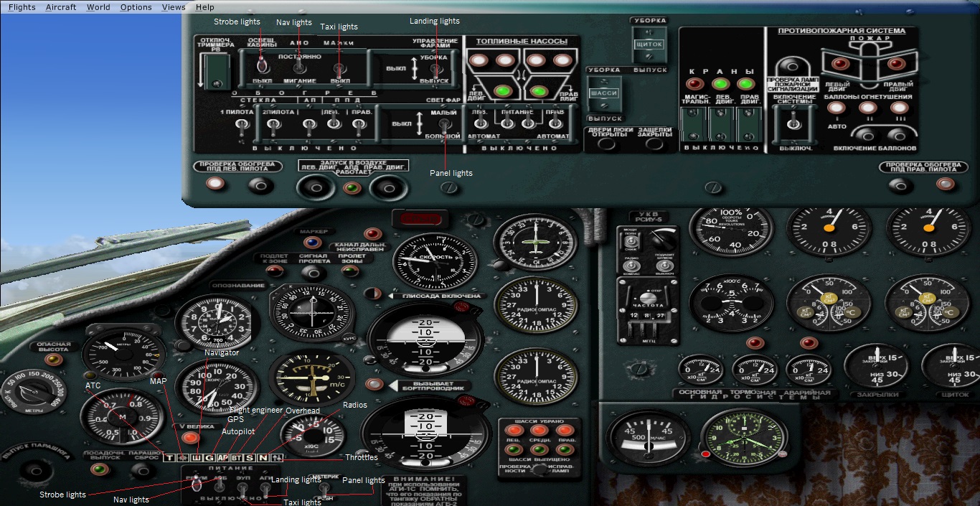Push the ПРАВ. ДВИГ. air start button

tap(389, 188)
